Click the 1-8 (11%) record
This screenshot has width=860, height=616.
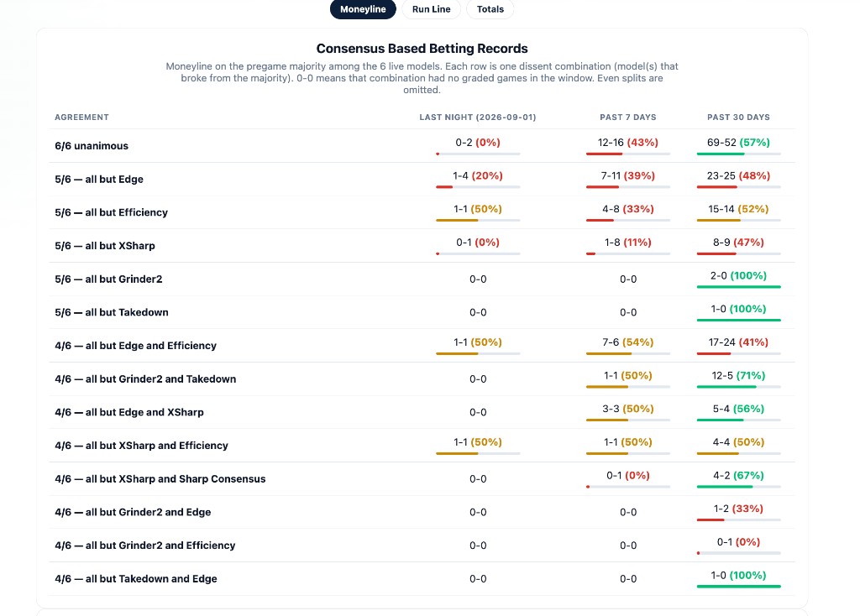628,243
